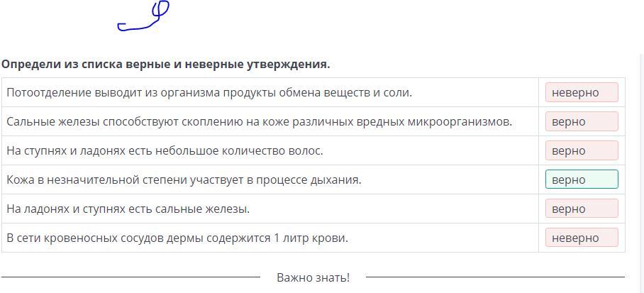Click the 'Важно знать!' section label
Image resolution: width=644 pixels, height=293 pixels.
coord(313,277)
